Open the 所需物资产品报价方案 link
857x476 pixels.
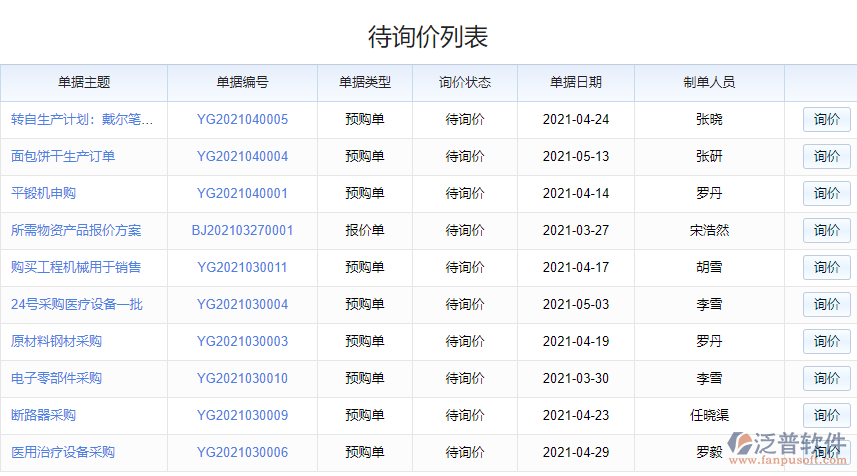coord(76,230)
